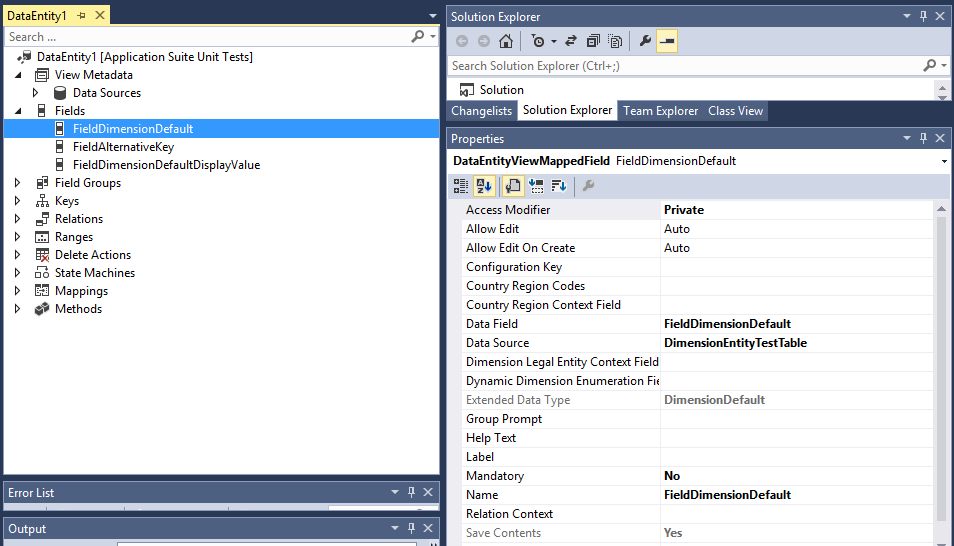Toggle Alphabetical sort in Properties window
The height and width of the screenshot is (546, 954).
(x=484, y=186)
